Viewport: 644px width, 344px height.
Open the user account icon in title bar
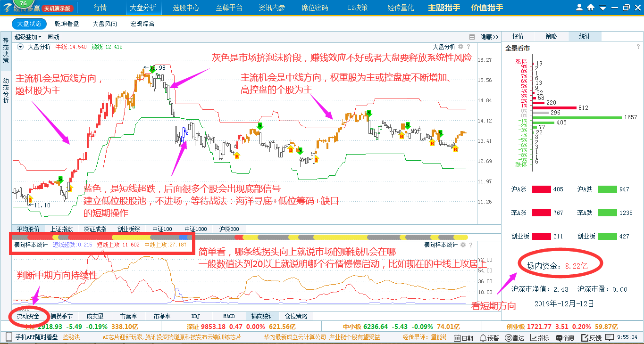[x=580, y=8]
